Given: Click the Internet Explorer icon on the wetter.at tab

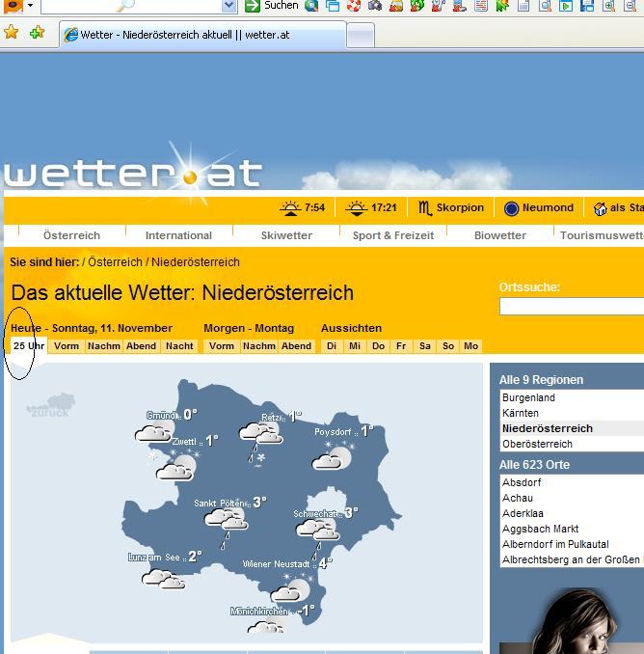Looking at the screenshot, I should click(x=71, y=35).
